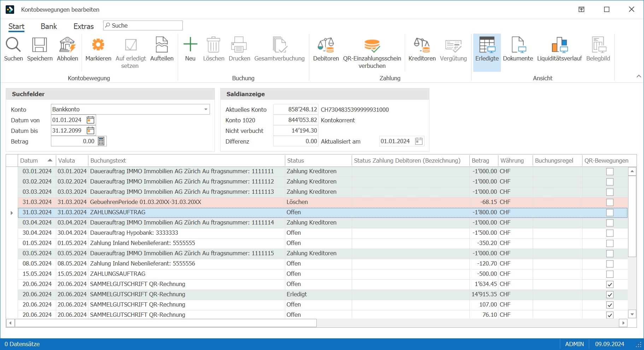Uncheck QR-Bewegungen box for 1'634.45 row

(x=610, y=284)
